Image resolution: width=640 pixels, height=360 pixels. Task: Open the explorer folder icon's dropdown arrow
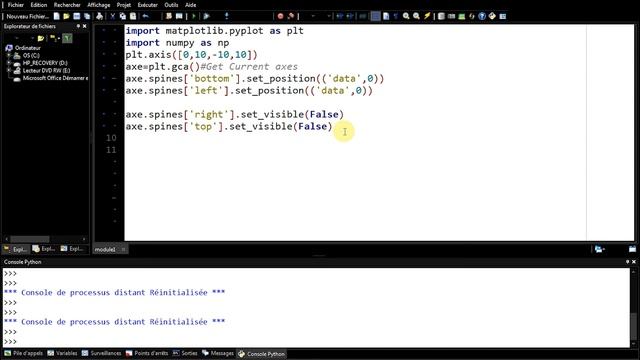click(x=59, y=38)
